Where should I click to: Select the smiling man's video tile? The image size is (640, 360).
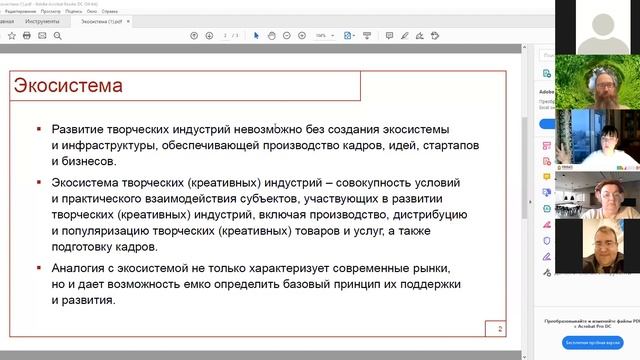[598, 246]
